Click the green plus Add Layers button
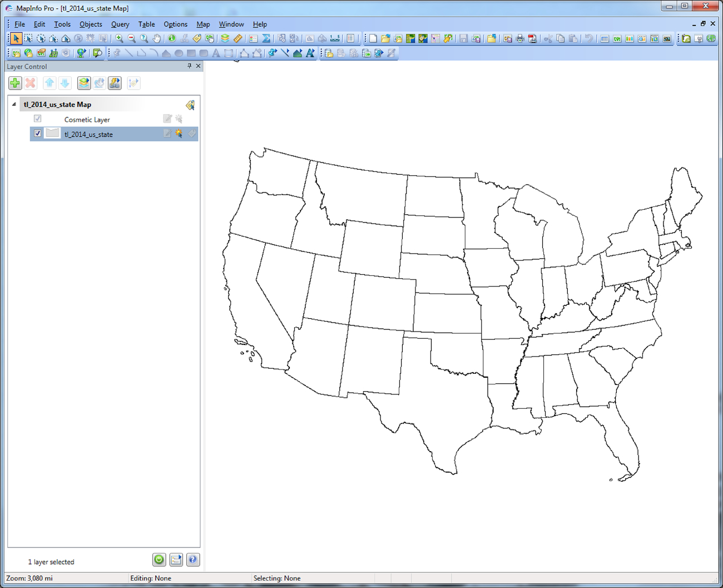723x588 pixels. pyautogui.click(x=15, y=83)
